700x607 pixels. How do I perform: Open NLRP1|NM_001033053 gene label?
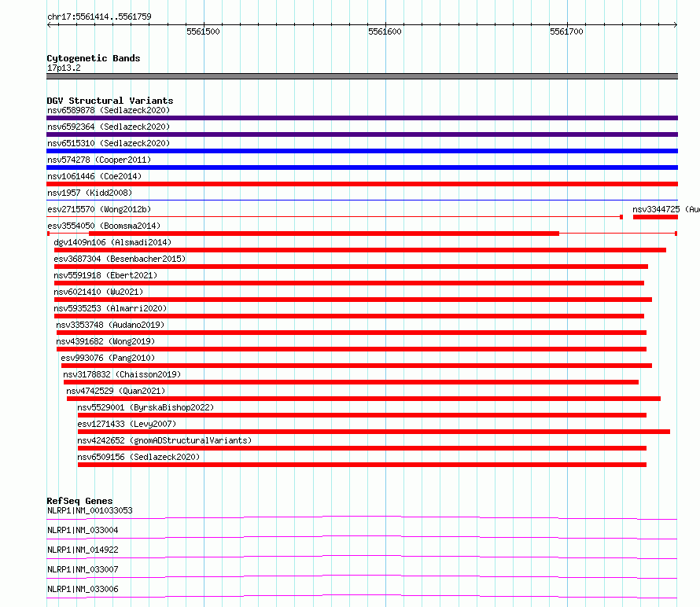[x=90, y=510]
